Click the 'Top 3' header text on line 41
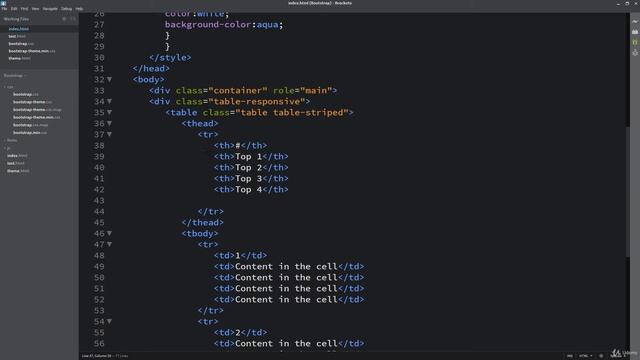Image resolution: width=640 pixels, height=360 pixels. [249, 179]
